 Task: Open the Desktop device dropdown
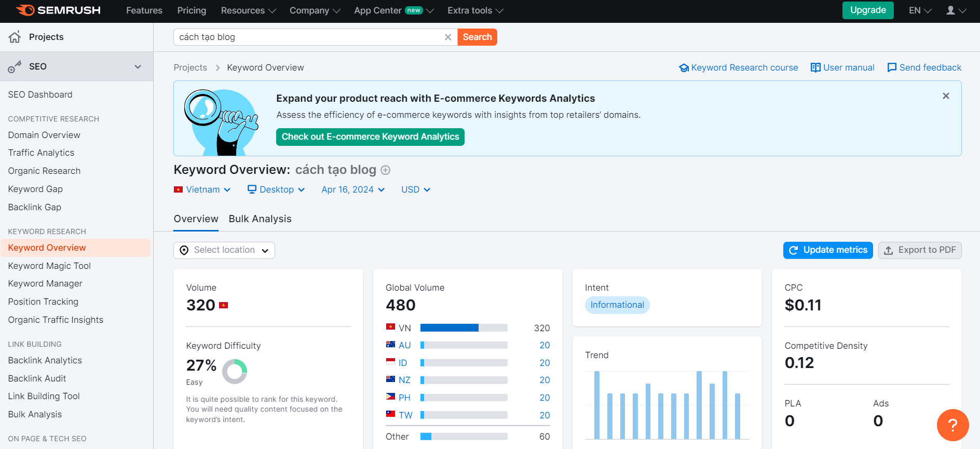click(x=276, y=189)
